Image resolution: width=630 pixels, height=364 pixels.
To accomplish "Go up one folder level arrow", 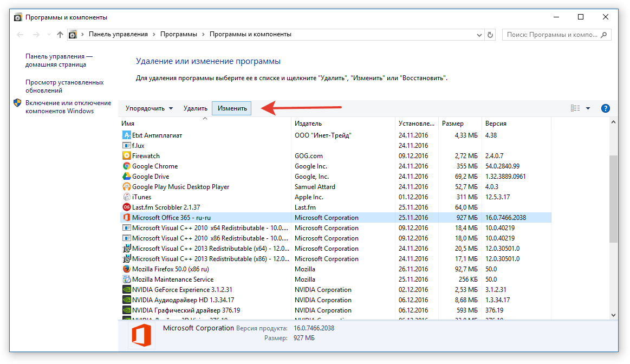I will [60, 35].
